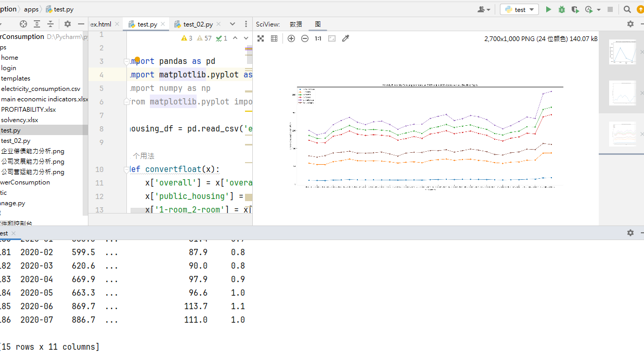The width and height of the screenshot is (644, 358).
Task: Select the first plot thumbnail
Action: (x=623, y=52)
